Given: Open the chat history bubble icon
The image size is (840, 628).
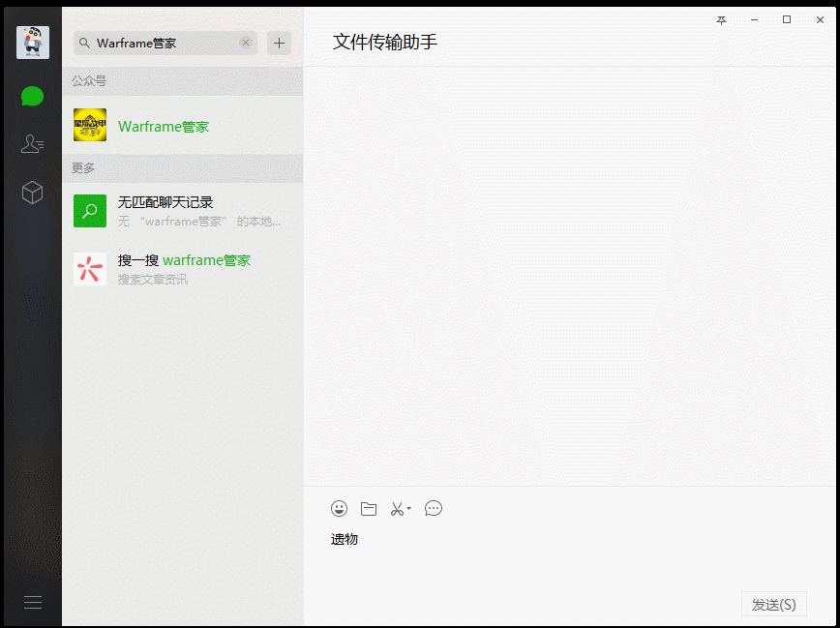Looking at the screenshot, I should [434, 508].
